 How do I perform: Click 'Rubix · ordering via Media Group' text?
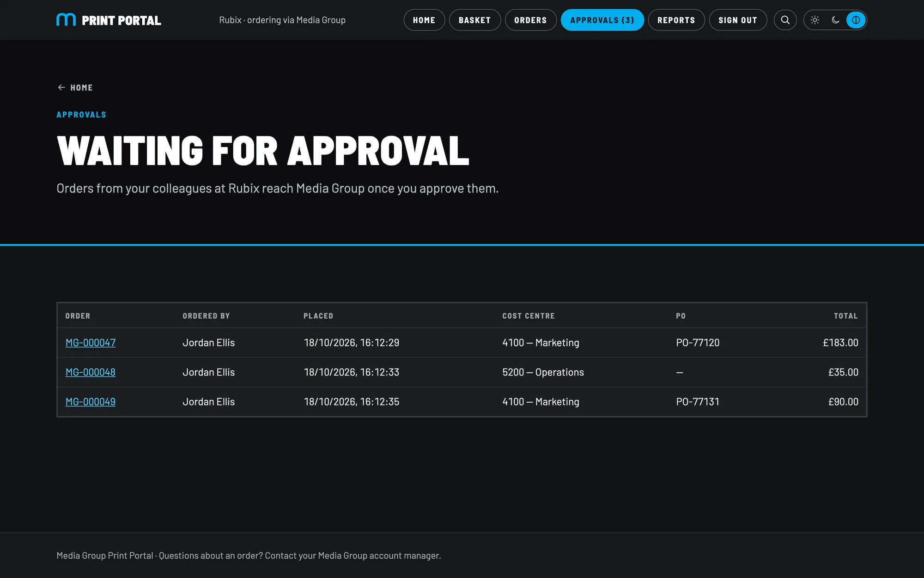(x=282, y=20)
